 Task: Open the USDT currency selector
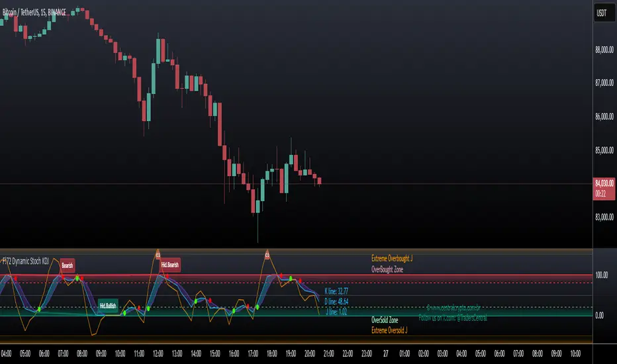[602, 13]
